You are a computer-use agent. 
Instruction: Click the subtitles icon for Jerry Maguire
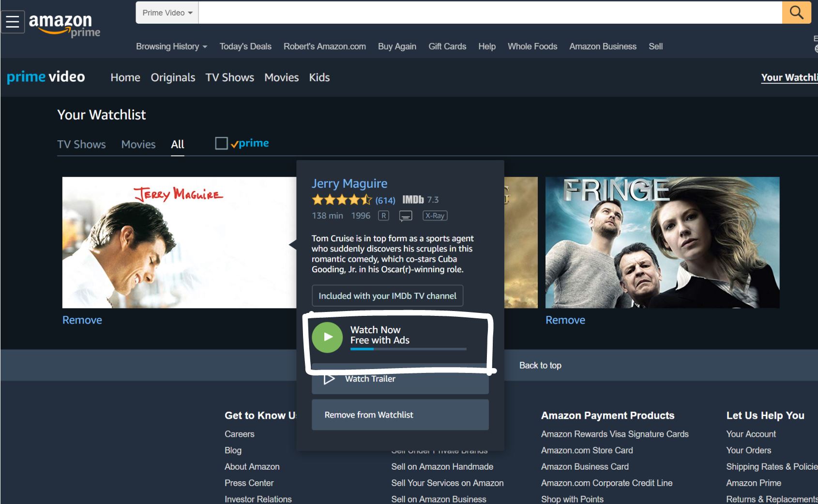(406, 216)
